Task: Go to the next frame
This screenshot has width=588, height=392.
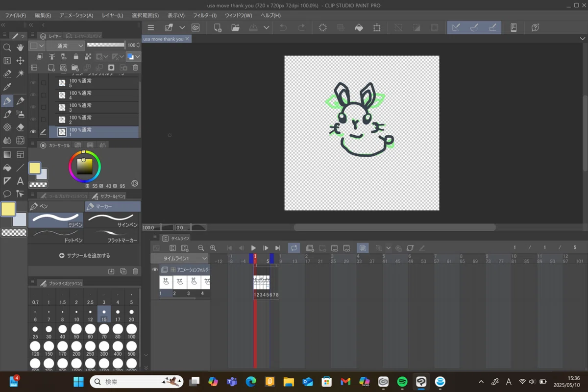Action: coord(266,248)
